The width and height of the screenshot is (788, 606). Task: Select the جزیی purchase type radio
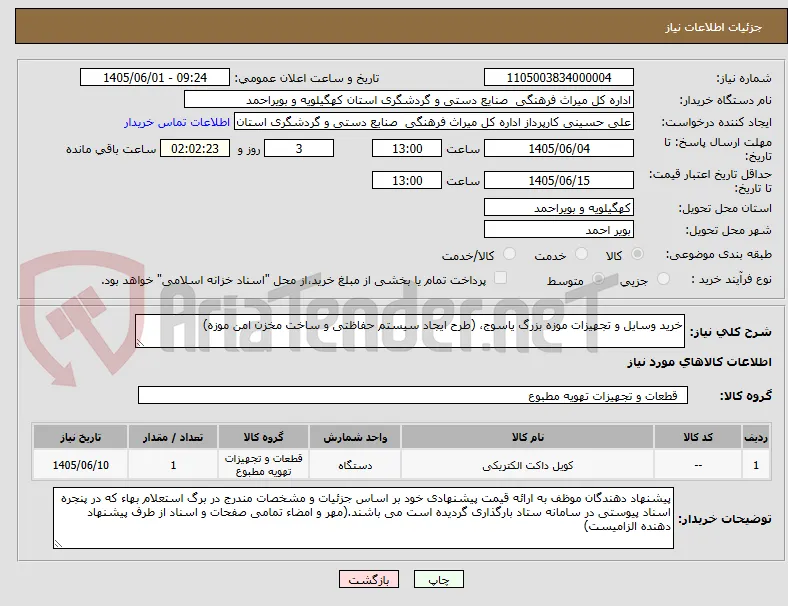click(663, 279)
